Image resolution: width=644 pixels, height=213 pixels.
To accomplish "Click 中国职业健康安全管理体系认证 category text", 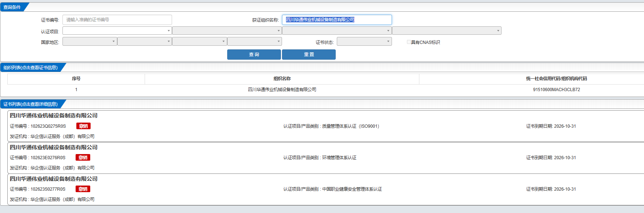I will coord(352,189).
